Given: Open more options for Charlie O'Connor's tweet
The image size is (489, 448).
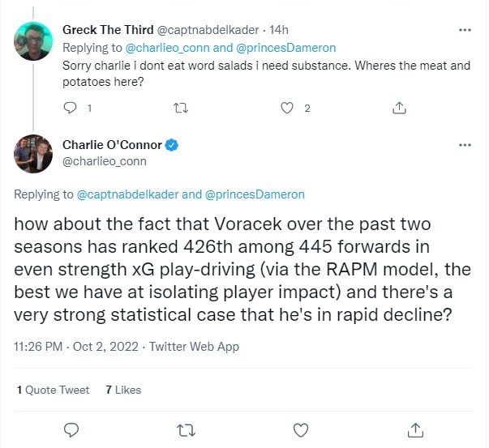Looking at the screenshot, I should tap(465, 145).
